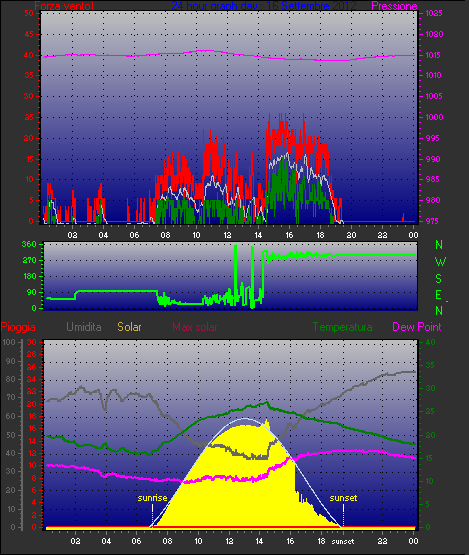
Task: Click the sunset marker on solar graph
Action: point(343,498)
